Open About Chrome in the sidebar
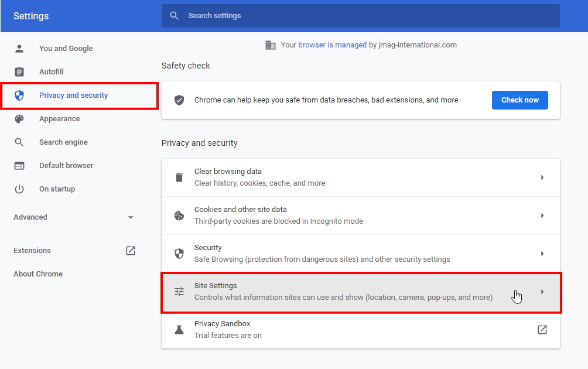This screenshot has width=588, height=369. [x=38, y=274]
